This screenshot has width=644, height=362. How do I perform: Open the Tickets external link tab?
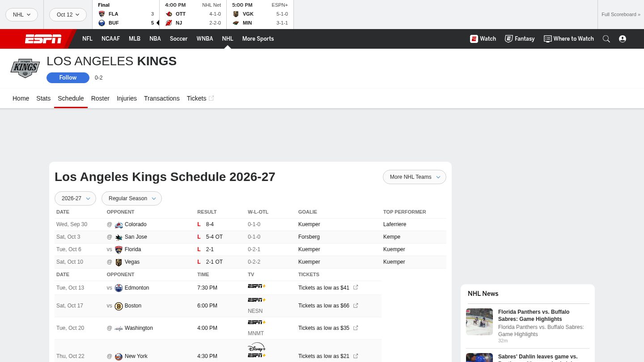pos(200,98)
